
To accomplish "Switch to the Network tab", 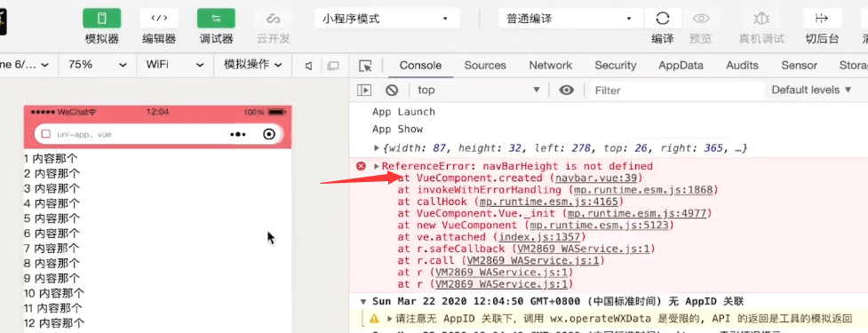I will (550, 66).
